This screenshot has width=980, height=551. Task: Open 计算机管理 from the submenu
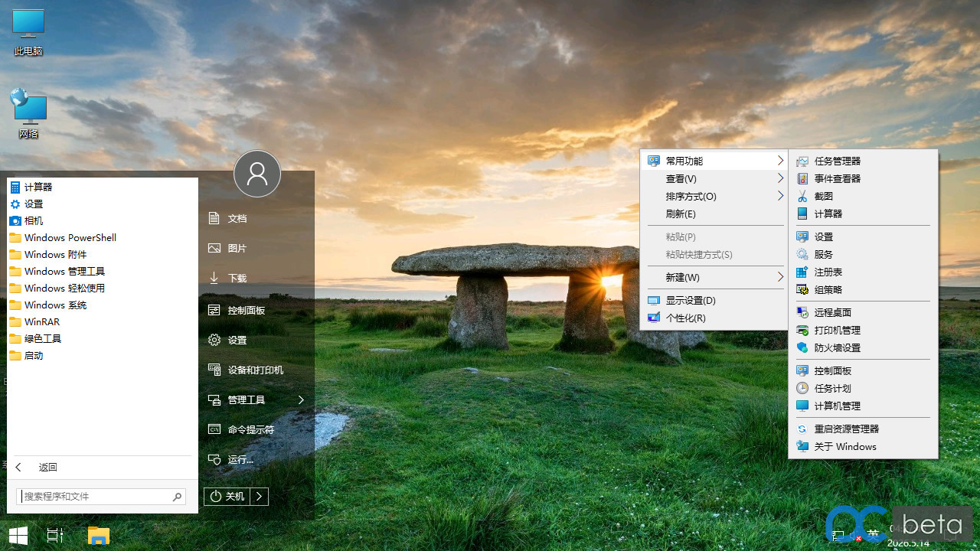point(863,406)
